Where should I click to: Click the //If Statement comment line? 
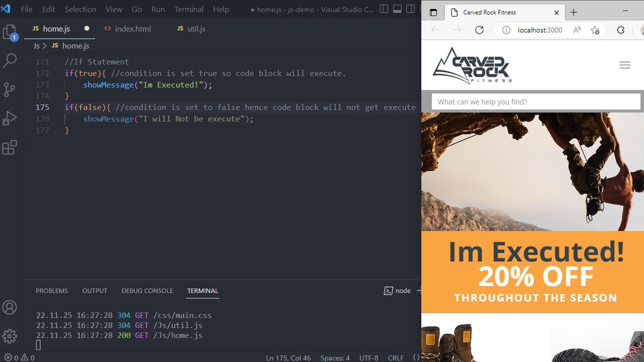click(x=97, y=62)
